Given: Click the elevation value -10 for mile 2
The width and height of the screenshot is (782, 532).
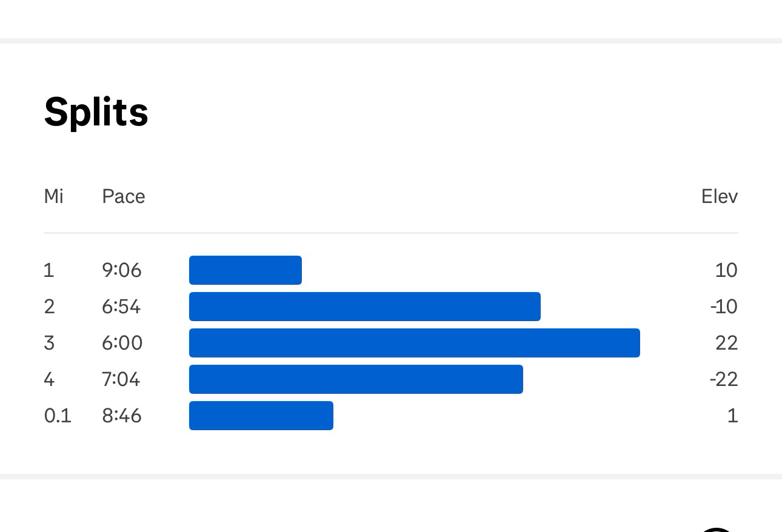Looking at the screenshot, I should [x=724, y=307].
